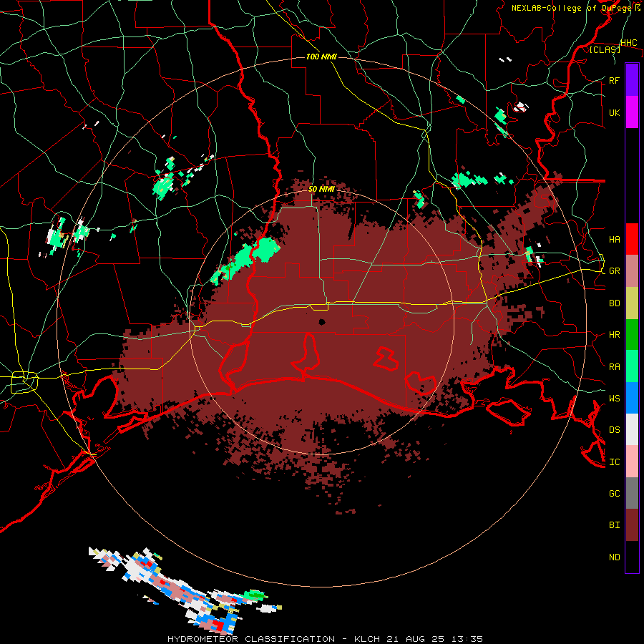Choose the white DS legend swatch
644x644 pixels.
(x=632, y=429)
